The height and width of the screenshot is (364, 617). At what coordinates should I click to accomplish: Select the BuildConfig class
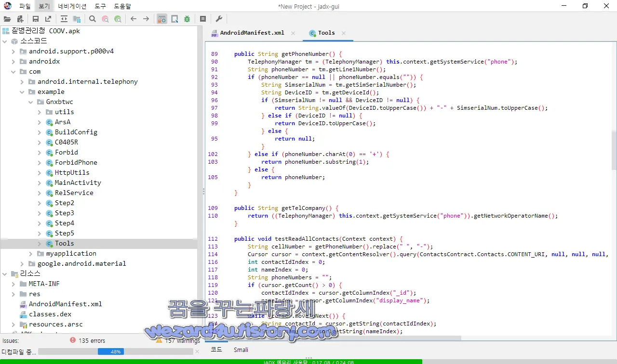tap(76, 132)
